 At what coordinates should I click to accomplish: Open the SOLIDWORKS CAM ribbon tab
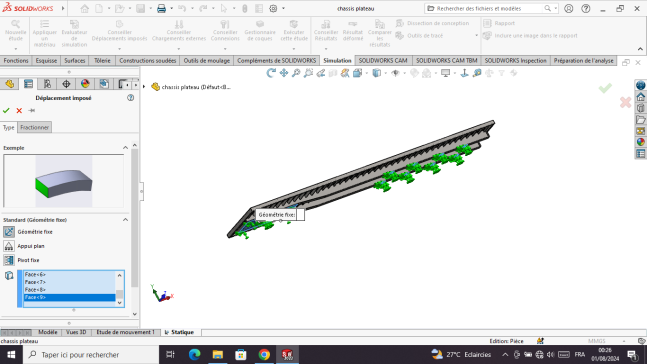(x=383, y=61)
